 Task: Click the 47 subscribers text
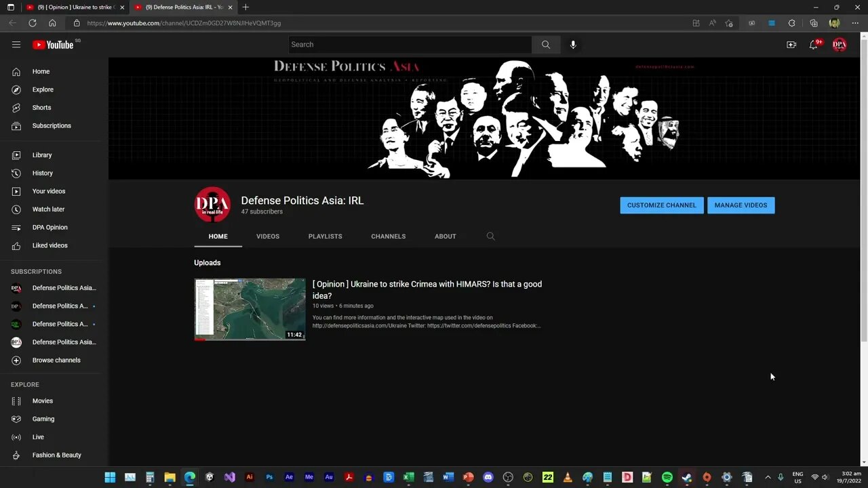(262, 211)
